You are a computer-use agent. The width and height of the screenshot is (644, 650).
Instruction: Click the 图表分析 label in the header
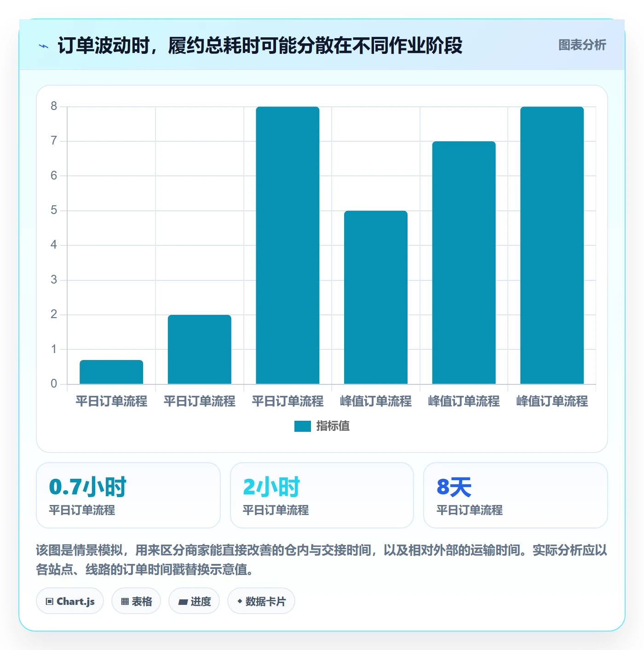point(582,45)
